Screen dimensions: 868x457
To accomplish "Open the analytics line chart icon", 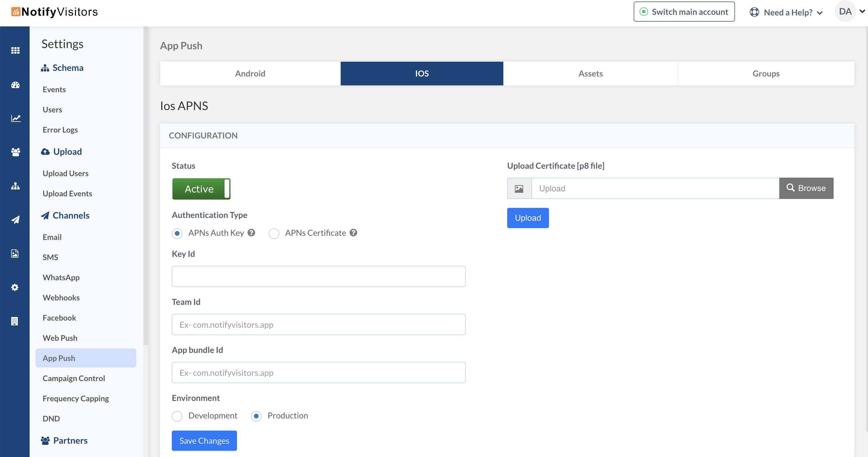I will 15,118.
